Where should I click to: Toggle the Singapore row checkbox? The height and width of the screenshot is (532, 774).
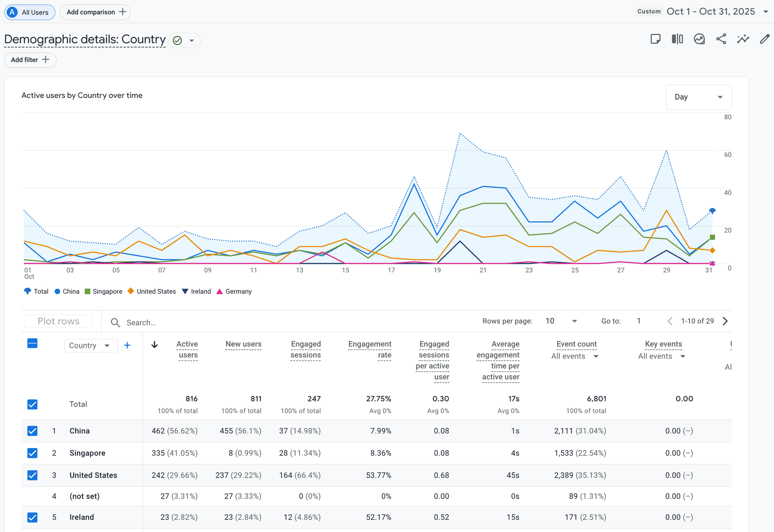32,453
